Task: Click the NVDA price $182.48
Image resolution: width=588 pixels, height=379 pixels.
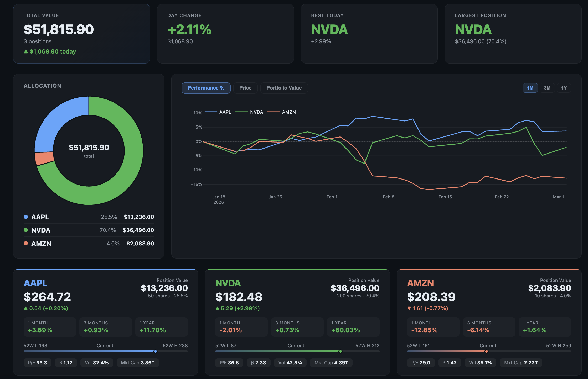Action: 239,297
